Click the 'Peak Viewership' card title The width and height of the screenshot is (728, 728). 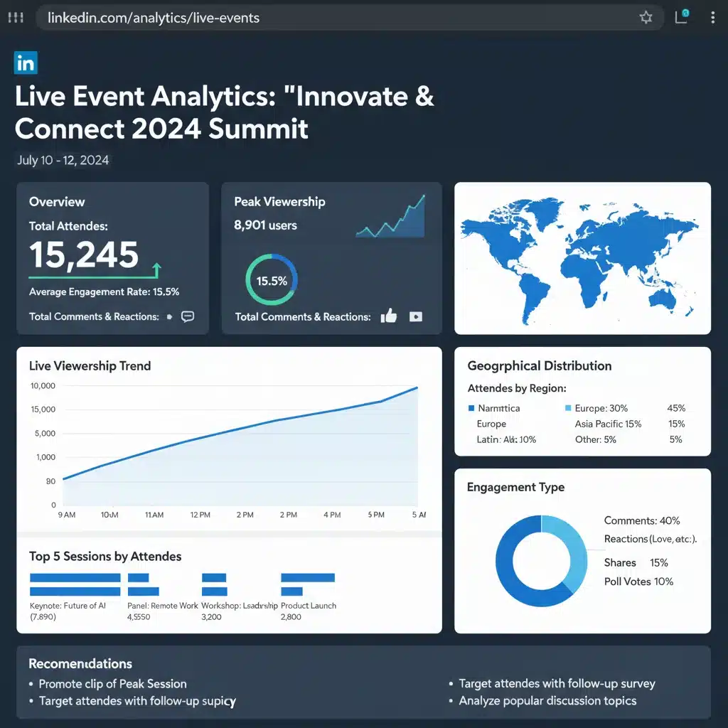[x=279, y=202]
